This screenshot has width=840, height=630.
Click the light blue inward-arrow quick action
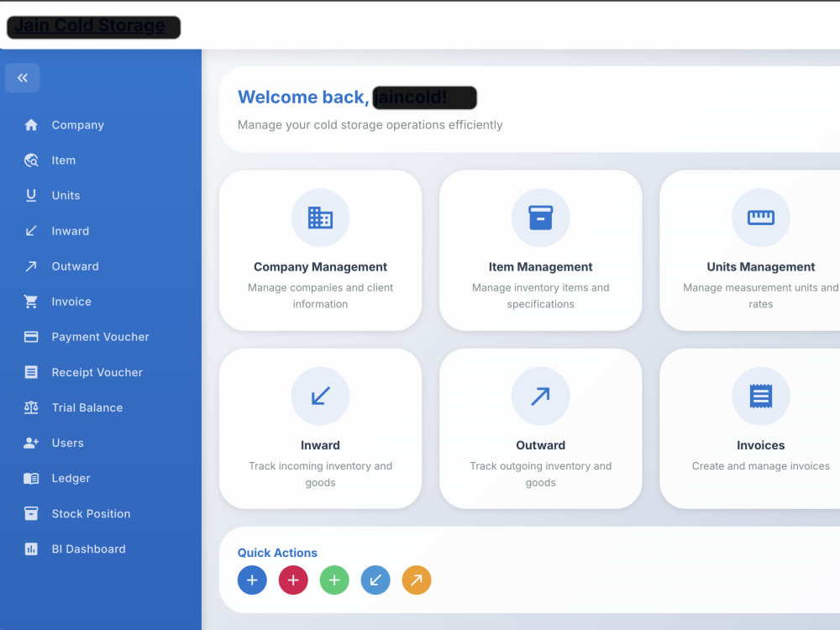[375, 580]
